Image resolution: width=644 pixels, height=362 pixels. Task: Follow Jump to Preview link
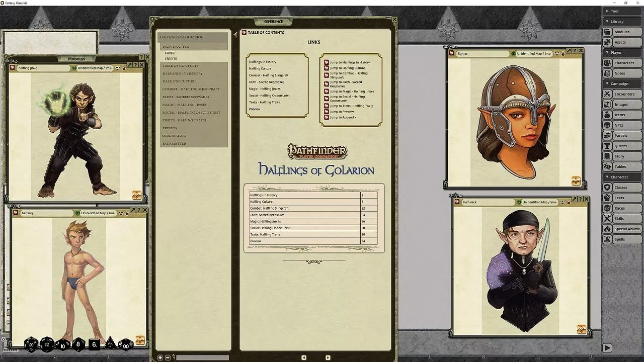[339, 112]
